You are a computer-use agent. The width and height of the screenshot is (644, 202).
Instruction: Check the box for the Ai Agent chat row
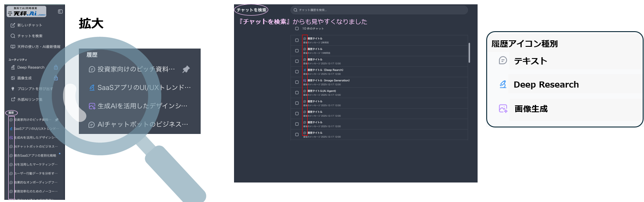(297, 92)
